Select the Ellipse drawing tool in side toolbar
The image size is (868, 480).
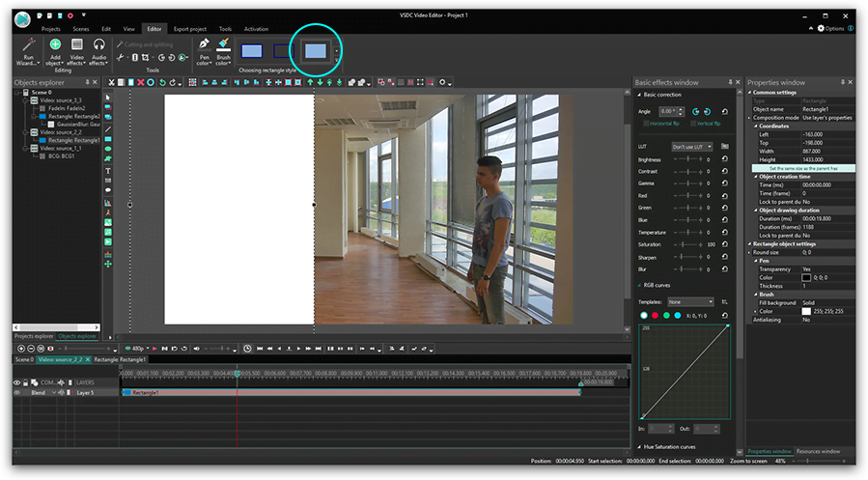tap(108, 149)
